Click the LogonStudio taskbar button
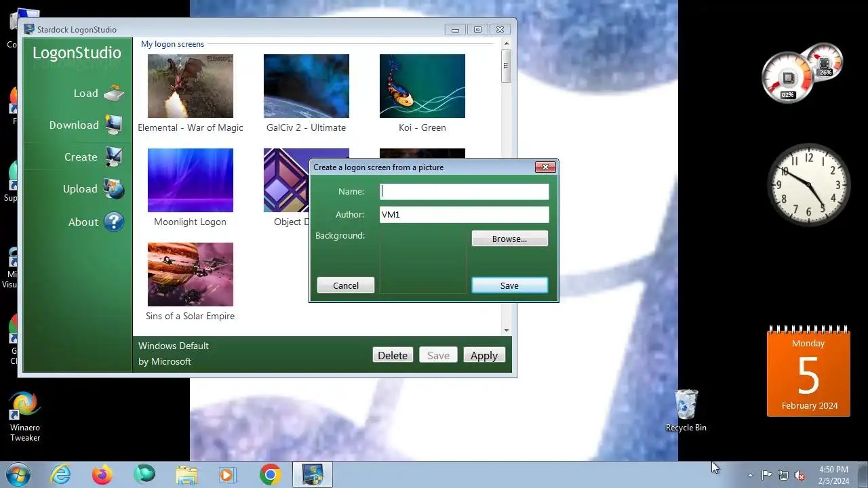 tap(313, 474)
